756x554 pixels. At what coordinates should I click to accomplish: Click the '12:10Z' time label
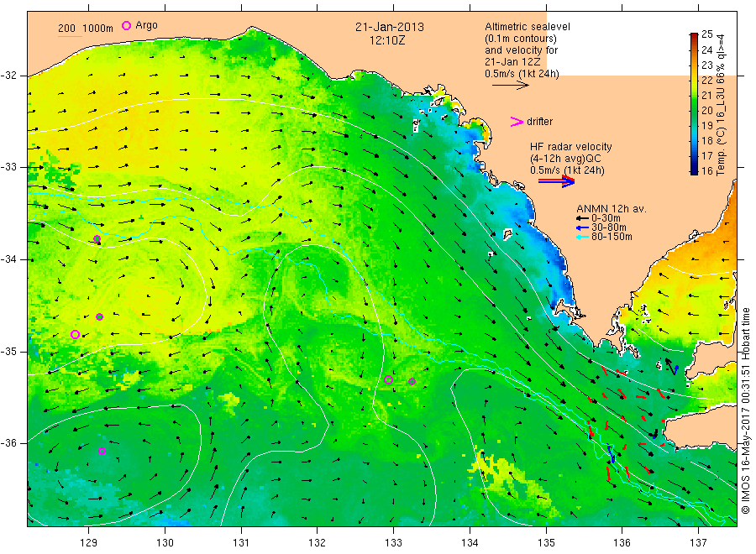387,41
